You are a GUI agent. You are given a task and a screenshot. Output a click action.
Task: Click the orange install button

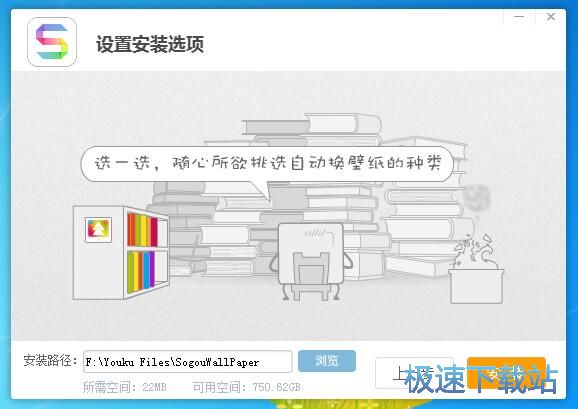click(x=506, y=373)
